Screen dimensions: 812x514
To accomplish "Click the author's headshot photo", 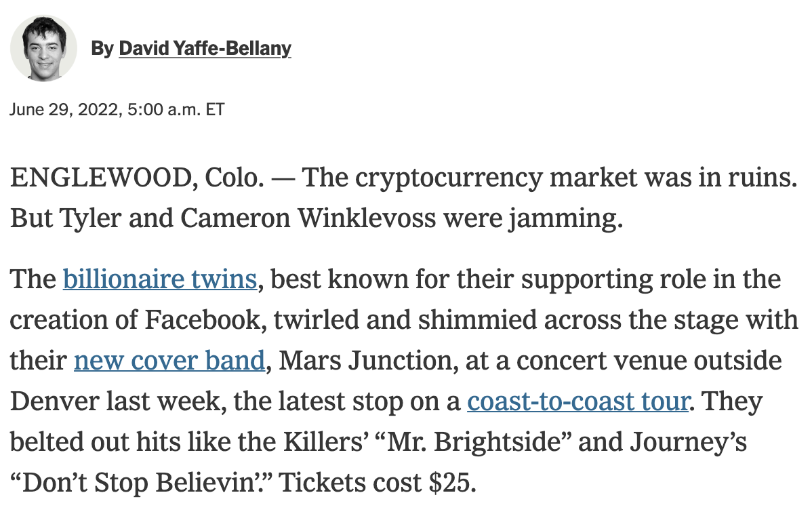I will click(x=43, y=47).
